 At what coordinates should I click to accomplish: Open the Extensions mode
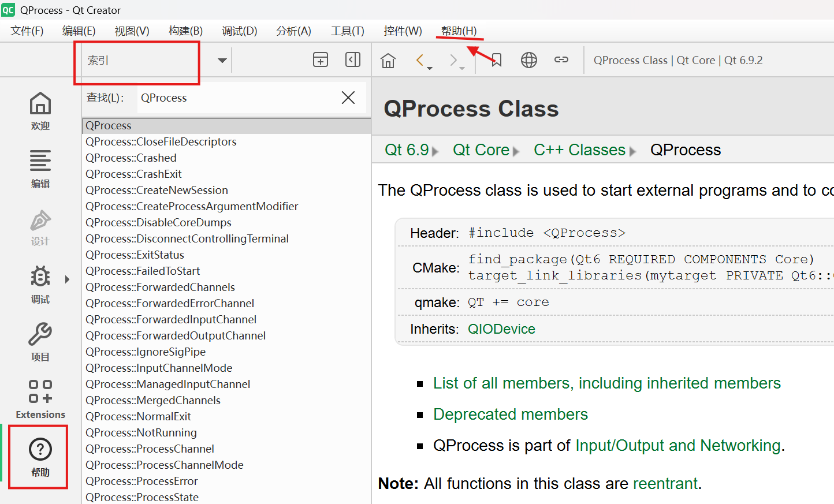(40, 398)
